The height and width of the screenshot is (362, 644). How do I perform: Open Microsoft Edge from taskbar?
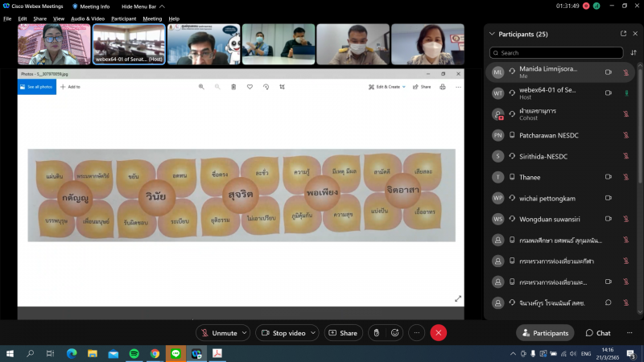72,353
